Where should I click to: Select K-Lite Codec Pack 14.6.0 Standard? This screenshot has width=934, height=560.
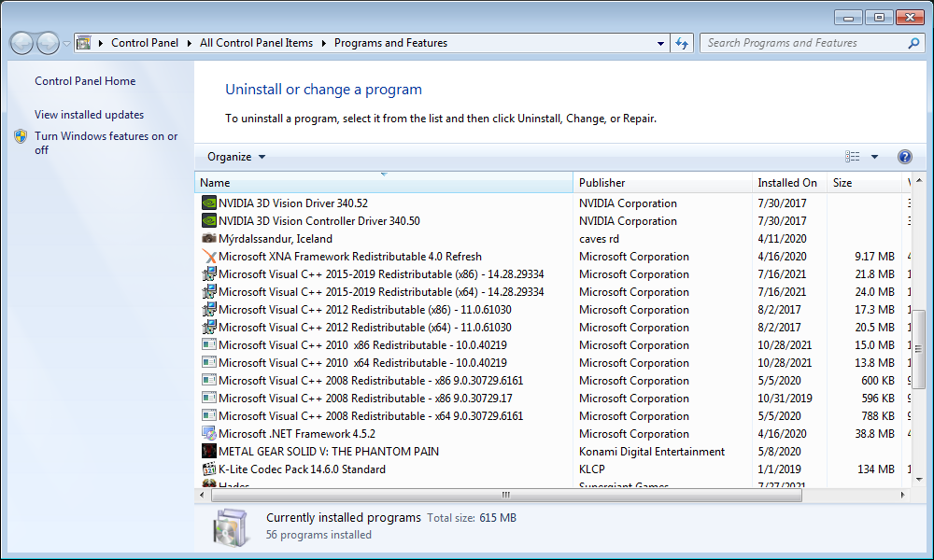coord(552,469)
